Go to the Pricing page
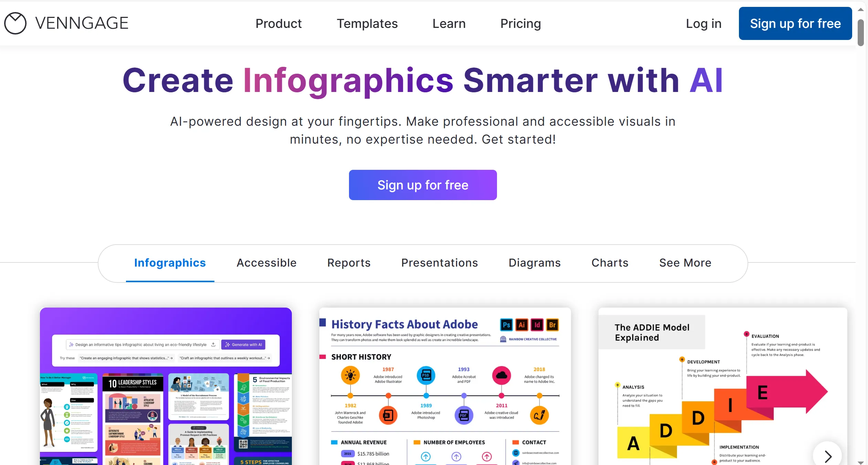Image resolution: width=868 pixels, height=465 pixels. pos(520,23)
